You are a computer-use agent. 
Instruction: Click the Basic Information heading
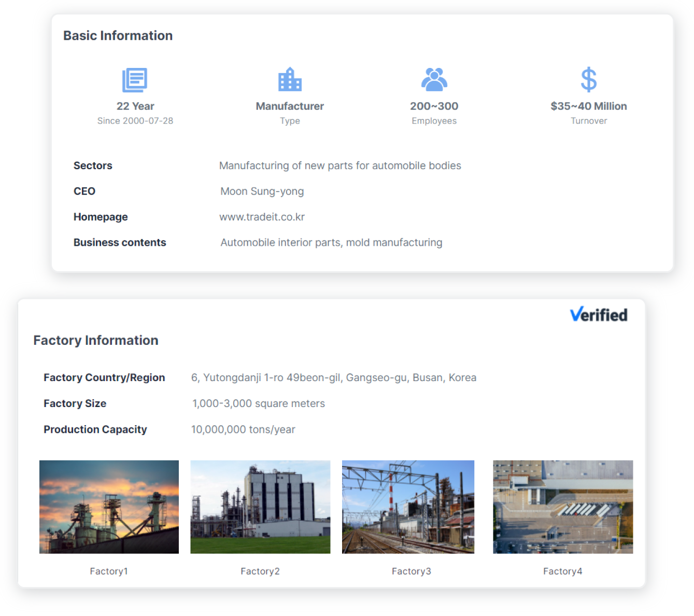(118, 36)
